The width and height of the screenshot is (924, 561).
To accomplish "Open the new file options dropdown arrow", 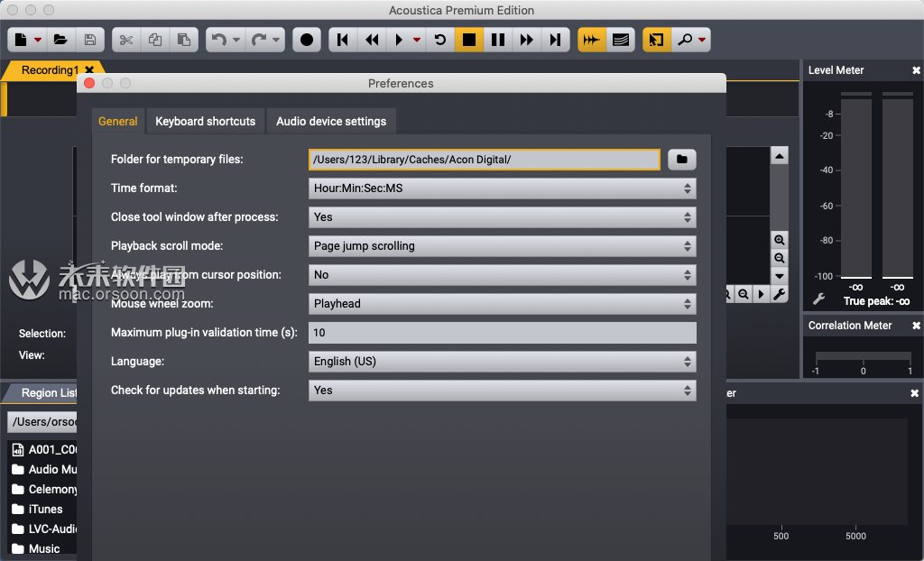I will pyautogui.click(x=38, y=40).
